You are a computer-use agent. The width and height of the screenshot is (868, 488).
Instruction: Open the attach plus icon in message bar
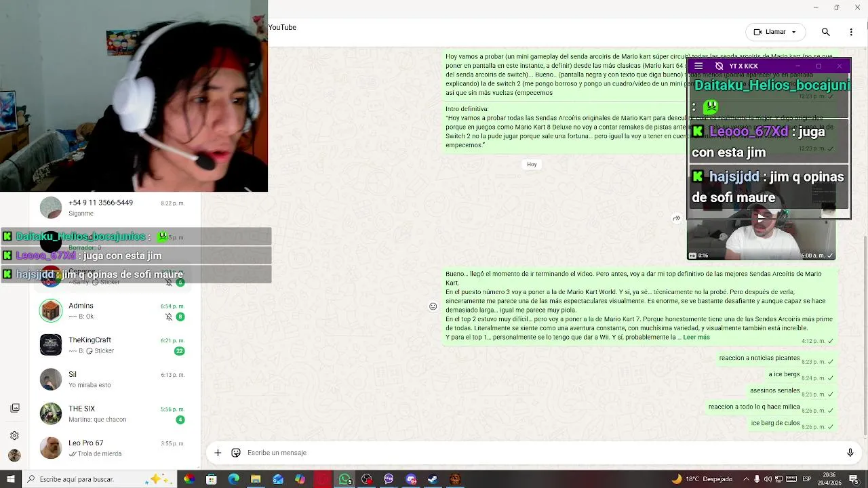[x=218, y=453]
